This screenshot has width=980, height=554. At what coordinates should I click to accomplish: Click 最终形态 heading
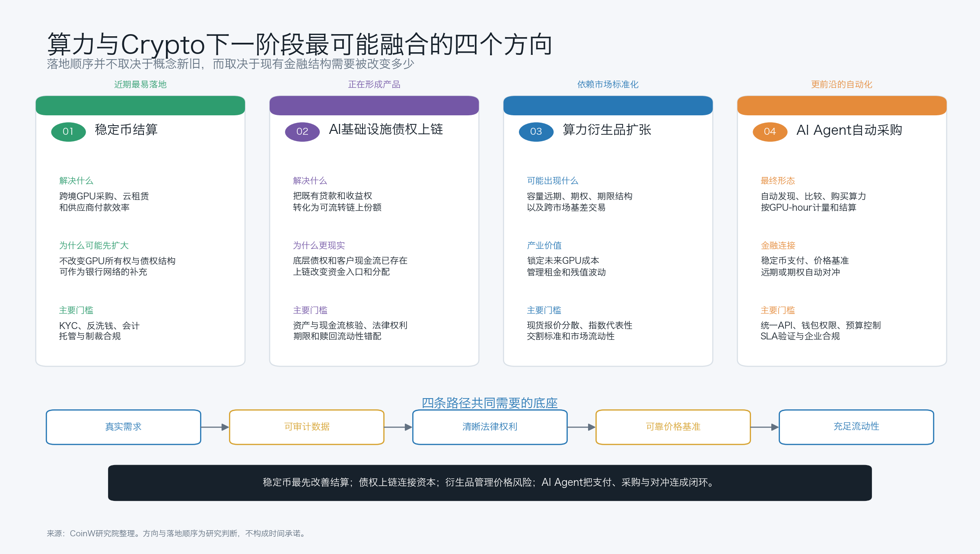[x=778, y=181]
